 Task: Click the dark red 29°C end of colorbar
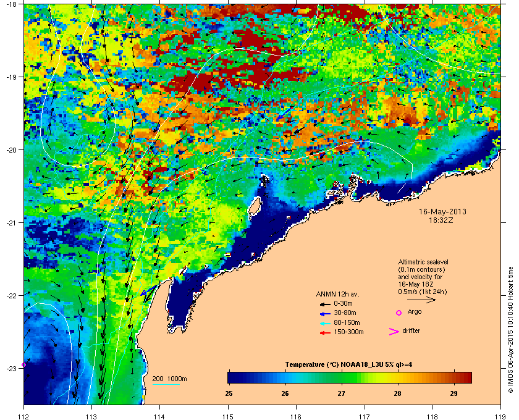click(466, 377)
